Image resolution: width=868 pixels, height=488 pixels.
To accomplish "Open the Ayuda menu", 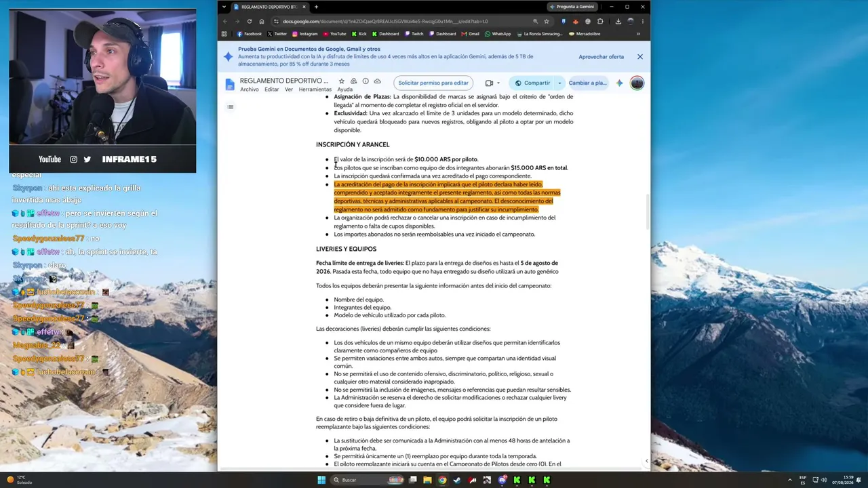I will tap(344, 89).
